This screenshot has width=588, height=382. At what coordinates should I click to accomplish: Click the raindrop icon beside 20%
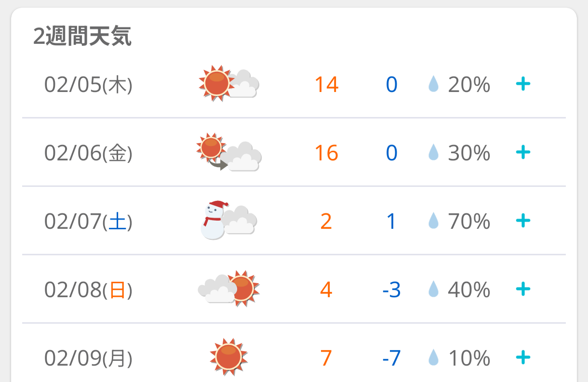click(434, 85)
